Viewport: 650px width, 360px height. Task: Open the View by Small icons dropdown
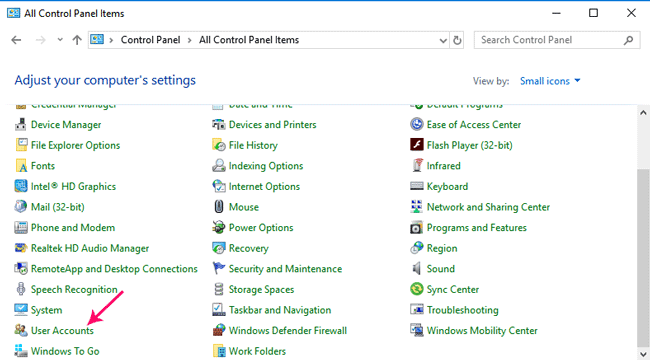(x=550, y=81)
